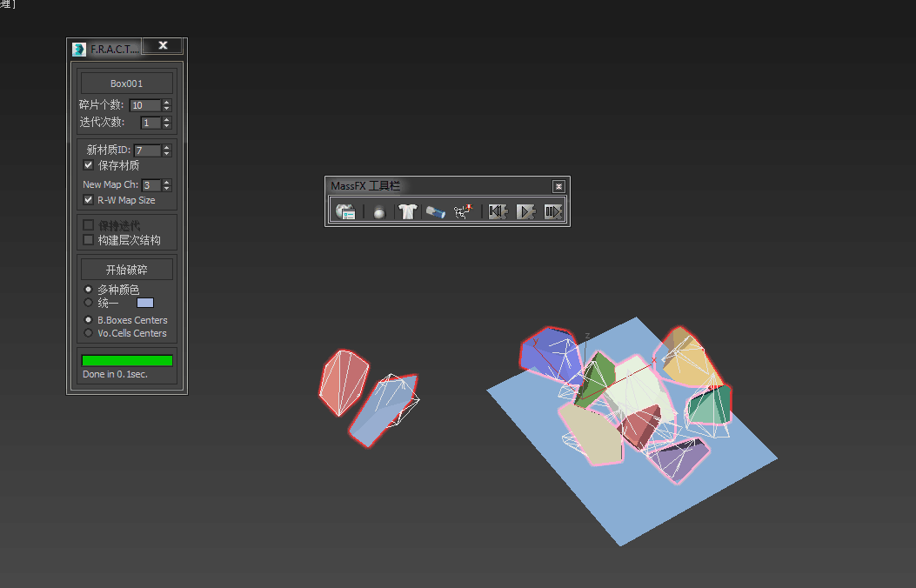
Task: Click the New Map Ch spinner arrows
Action: pos(167,185)
